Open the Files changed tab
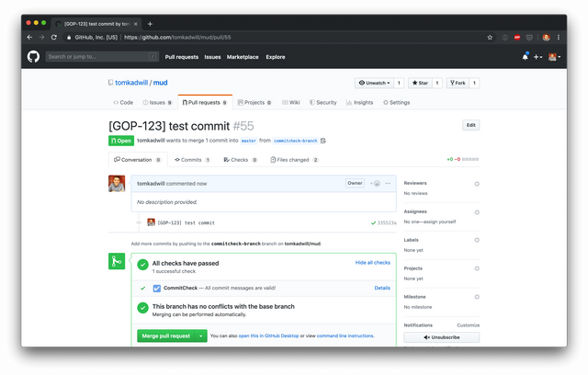 294,160
